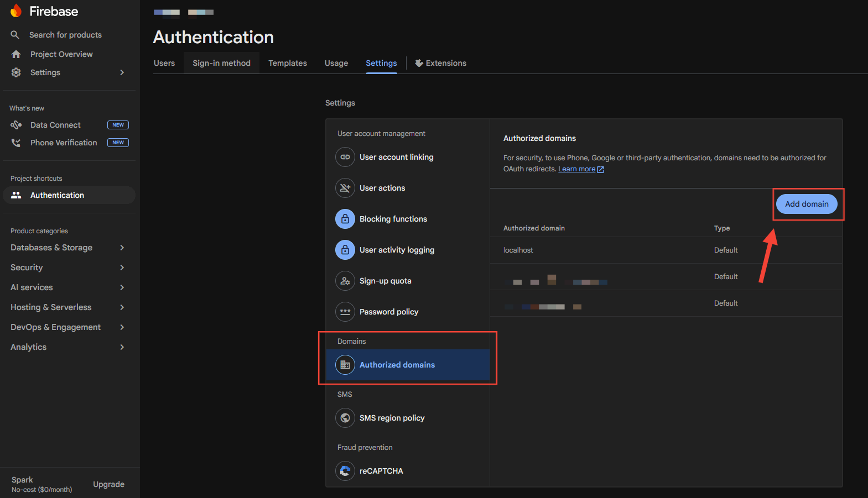This screenshot has height=498, width=868.
Task: Click the Password policy asterisks icon
Action: [x=345, y=312]
